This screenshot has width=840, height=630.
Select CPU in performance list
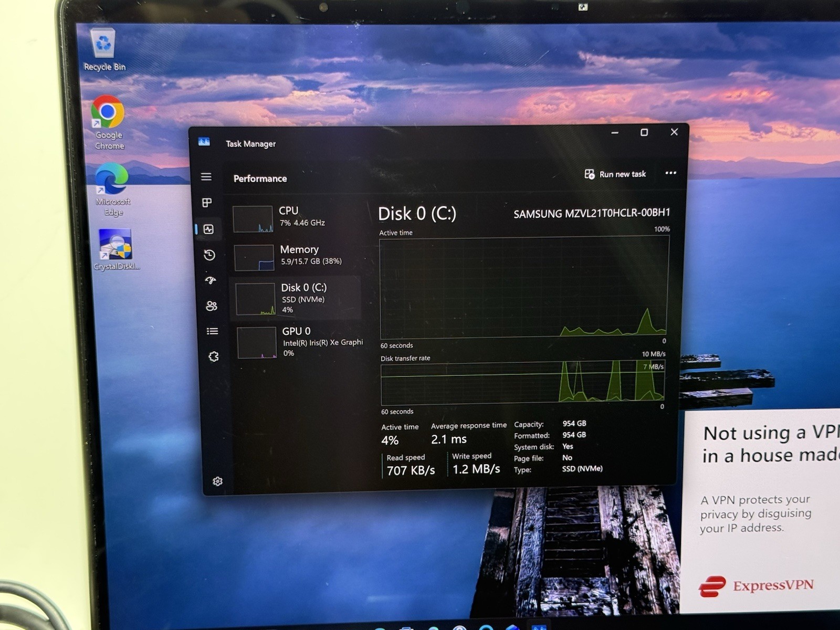coord(297,218)
